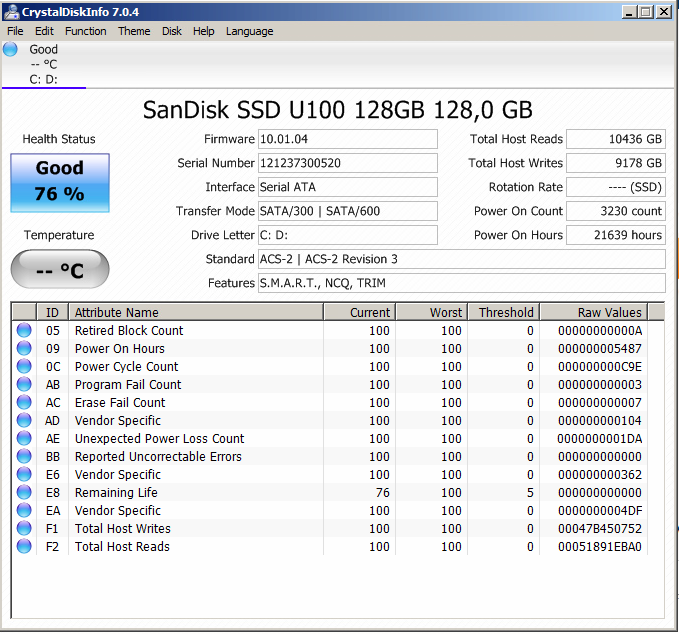Click the Interface field Serial ATA
The image size is (679, 634).
coord(348,187)
